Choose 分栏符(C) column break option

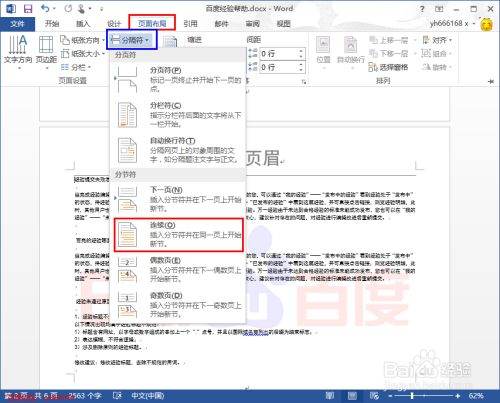tap(178, 115)
